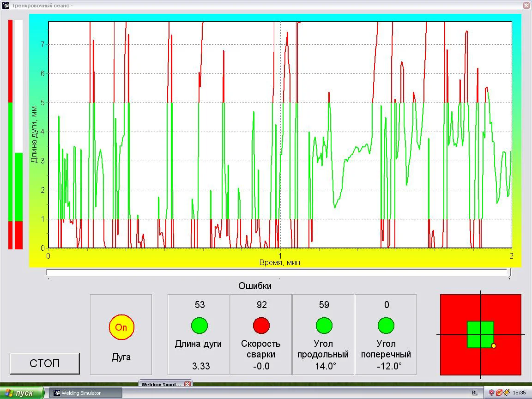The image size is (532, 399).
Task: Close the Тренировочный сеанс window
Action: pyautogui.click(x=526, y=5)
